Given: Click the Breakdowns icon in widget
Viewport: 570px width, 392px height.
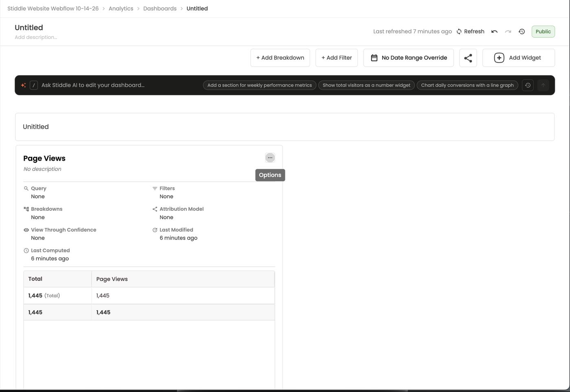Looking at the screenshot, I should (26, 209).
